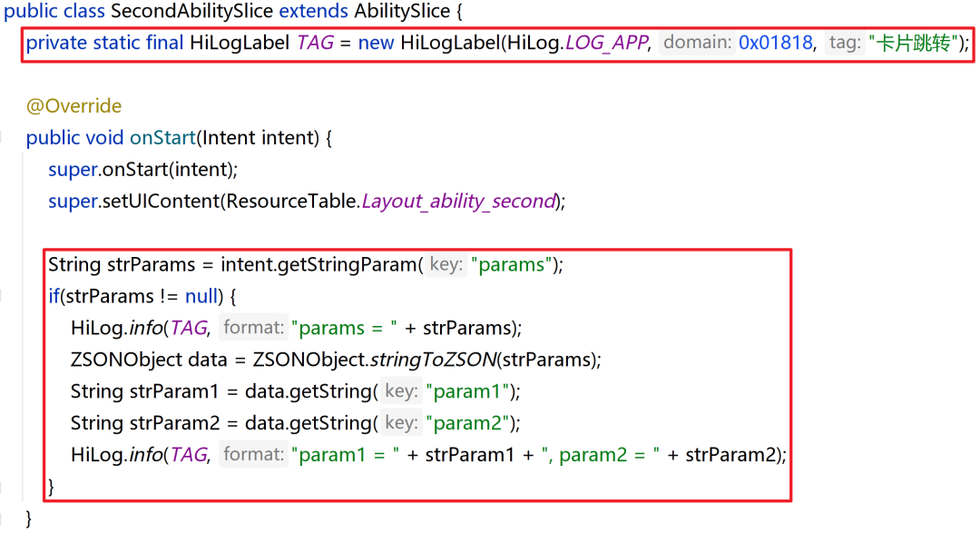The width and height of the screenshot is (980, 533).
Task: Click the fold end marker after the if block
Action: pyautogui.click(x=3, y=488)
